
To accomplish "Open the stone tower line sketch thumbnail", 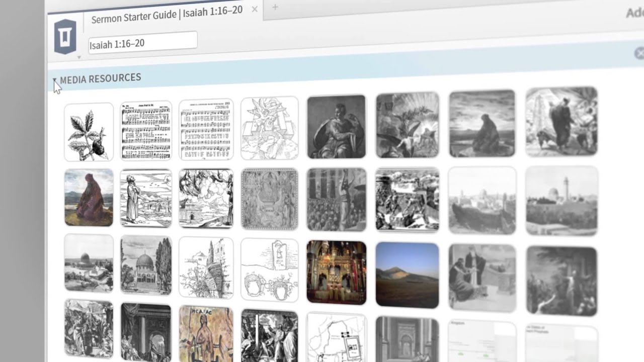I will 206,267.
